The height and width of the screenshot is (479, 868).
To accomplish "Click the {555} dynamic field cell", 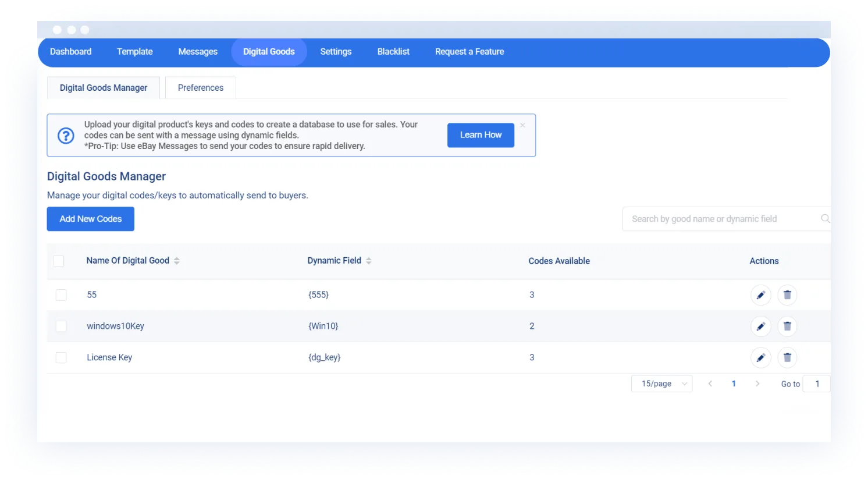I will (x=318, y=295).
